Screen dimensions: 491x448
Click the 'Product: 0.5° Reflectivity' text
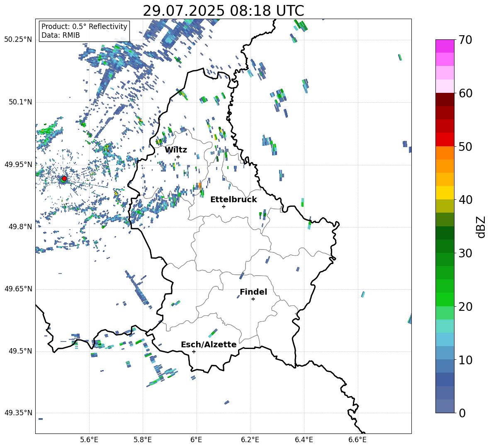[84, 27]
